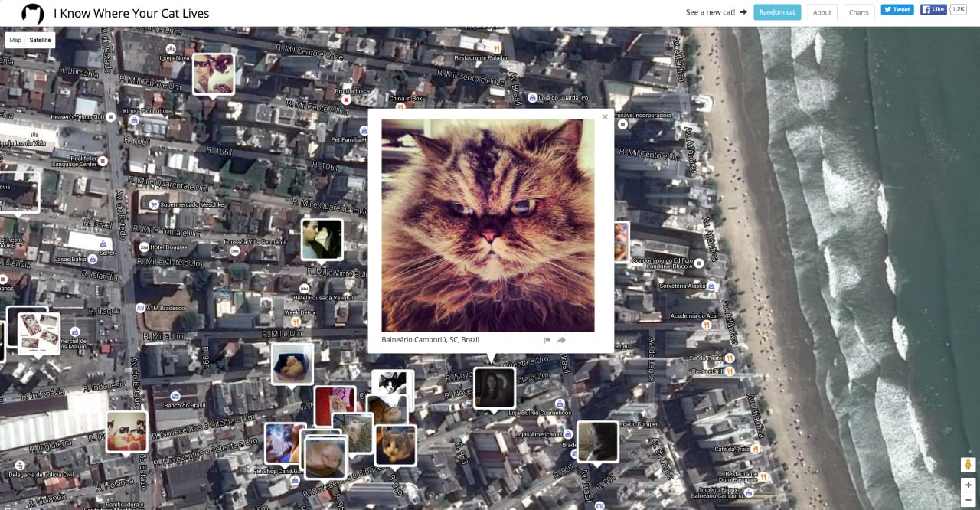Viewport: 980px width, 510px height.
Task: Select the Street View pegman icon
Action: point(967,464)
